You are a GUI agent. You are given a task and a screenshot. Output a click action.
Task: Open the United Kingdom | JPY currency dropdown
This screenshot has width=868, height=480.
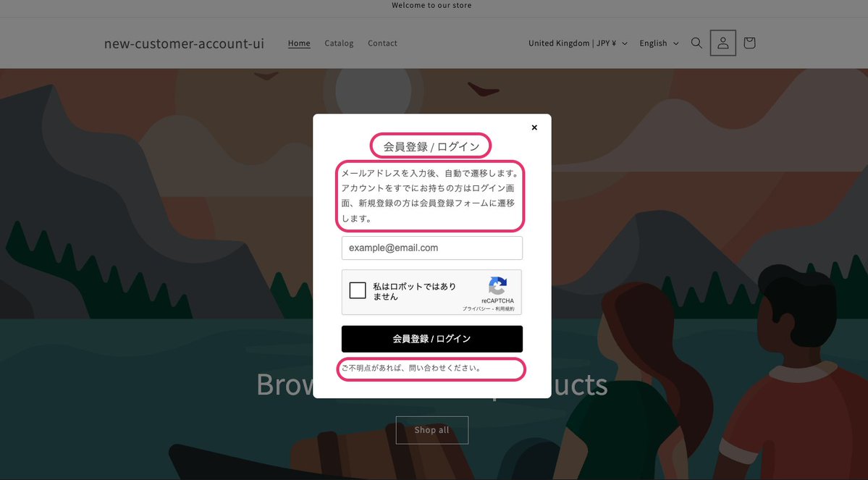coord(577,43)
